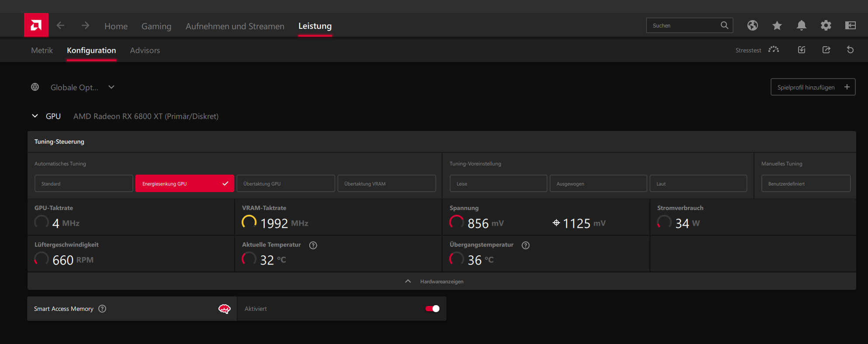The width and height of the screenshot is (868, 344).
Task: Open the Leistung tab
Action: 315,26
